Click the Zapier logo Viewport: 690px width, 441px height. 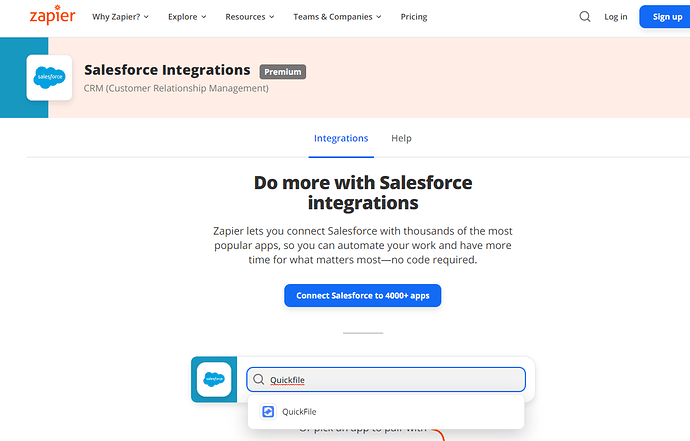tap(52, 15)
